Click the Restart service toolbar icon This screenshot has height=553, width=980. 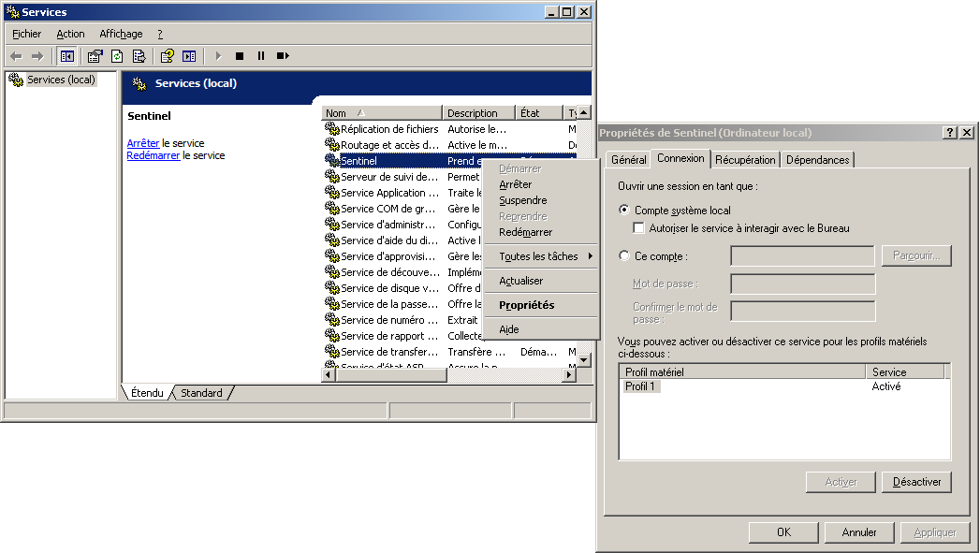283,56
